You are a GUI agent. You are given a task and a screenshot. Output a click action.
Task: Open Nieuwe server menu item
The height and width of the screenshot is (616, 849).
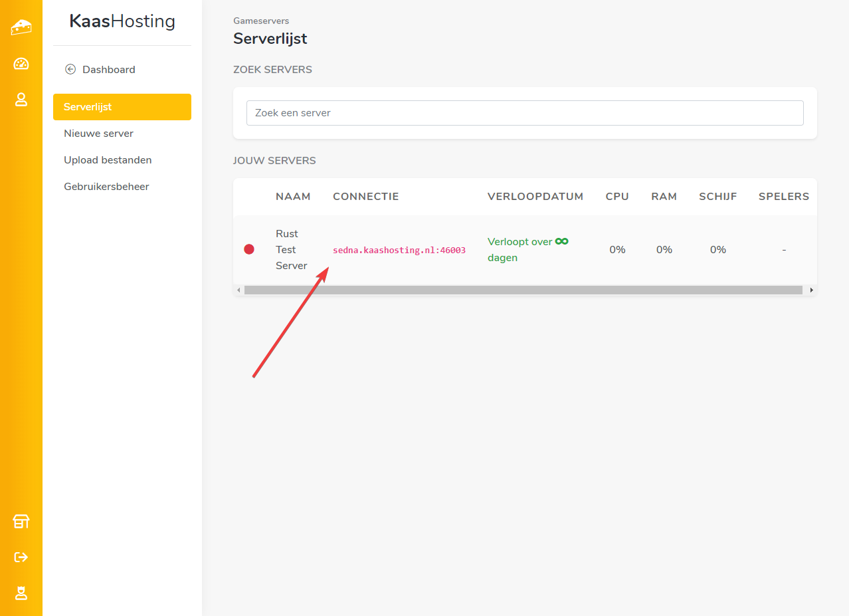coord(98,134)
